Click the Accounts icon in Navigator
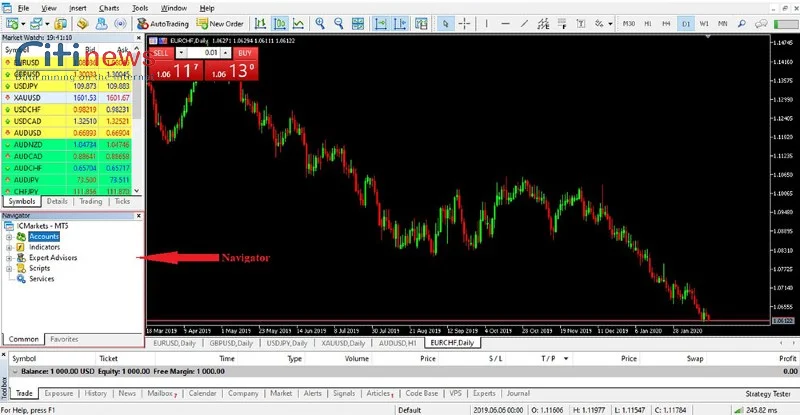 pos(21,236)
